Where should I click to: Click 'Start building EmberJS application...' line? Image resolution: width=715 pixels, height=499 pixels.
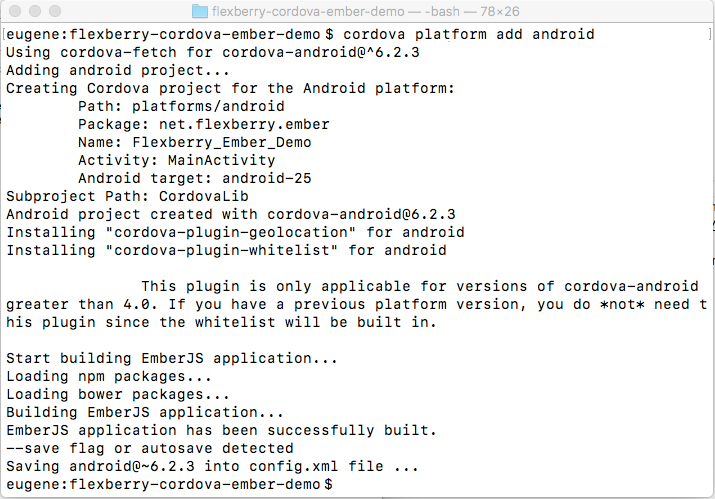pos(172,358)
